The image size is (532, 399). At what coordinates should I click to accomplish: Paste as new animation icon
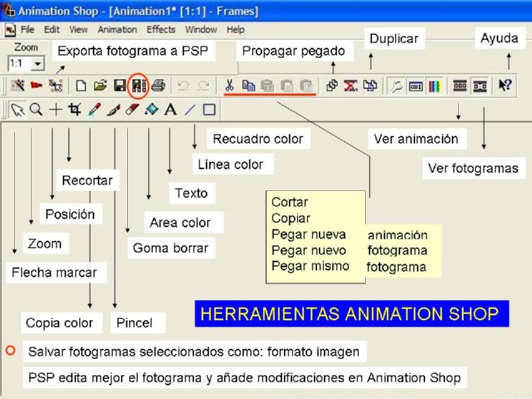point(268,86)
